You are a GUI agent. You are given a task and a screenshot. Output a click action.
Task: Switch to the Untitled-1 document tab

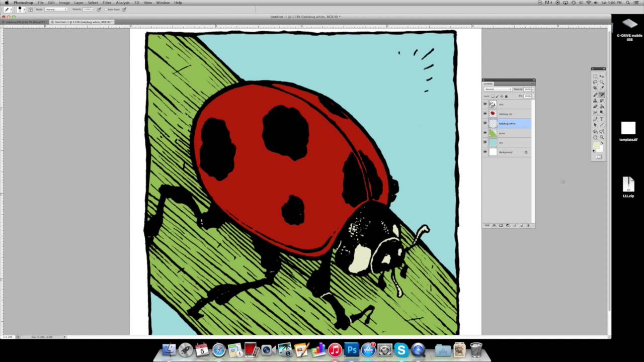click(82, 22)
